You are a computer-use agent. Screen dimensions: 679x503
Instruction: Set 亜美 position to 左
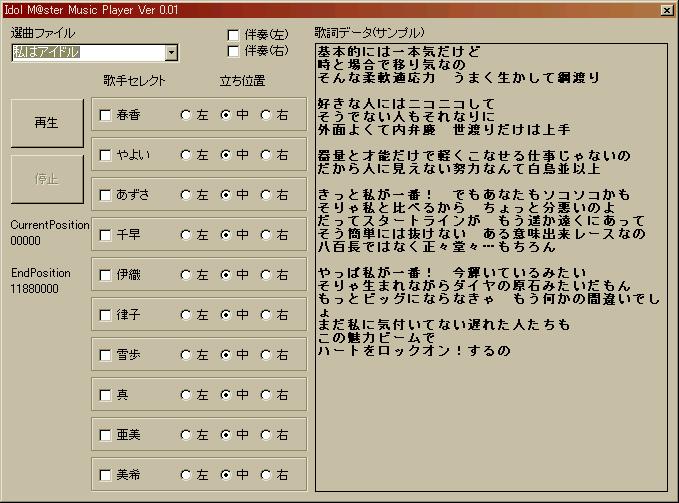186,435
